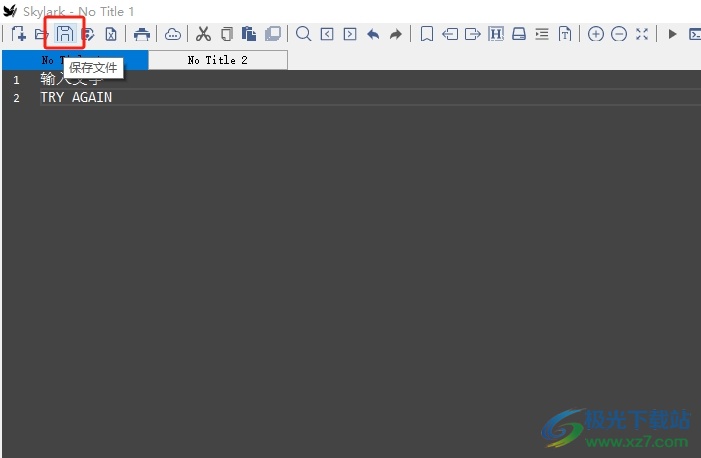701x458 pixels.
Task: Cut selection with the scissors icon
Action: pos(203,34)
